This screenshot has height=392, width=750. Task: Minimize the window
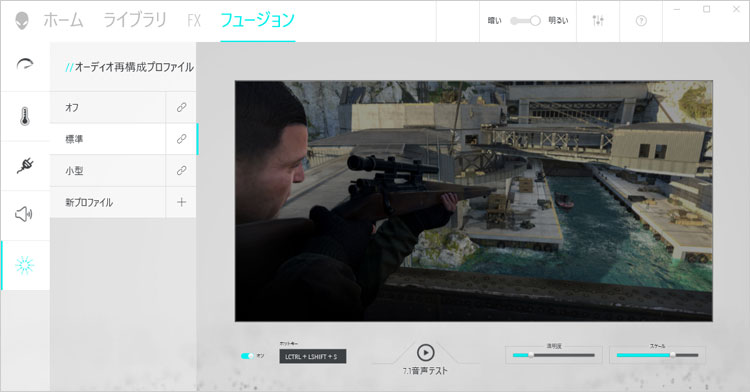point(676,10)
